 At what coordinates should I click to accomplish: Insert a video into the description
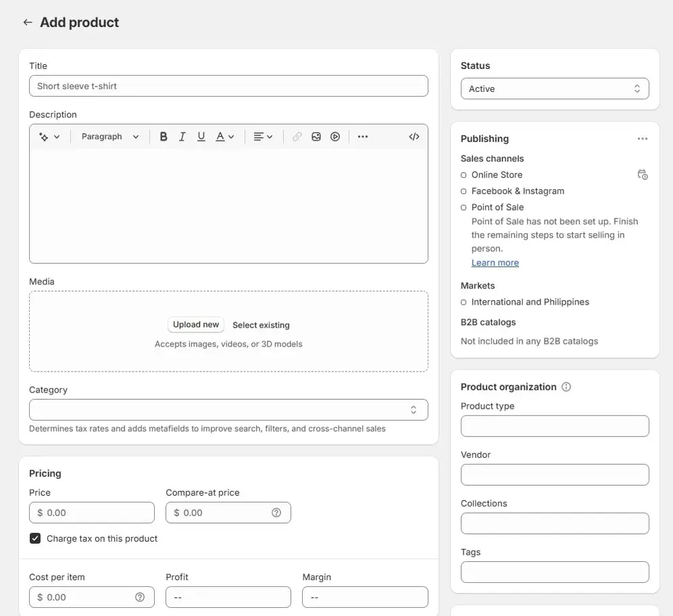tap(335, 136)
